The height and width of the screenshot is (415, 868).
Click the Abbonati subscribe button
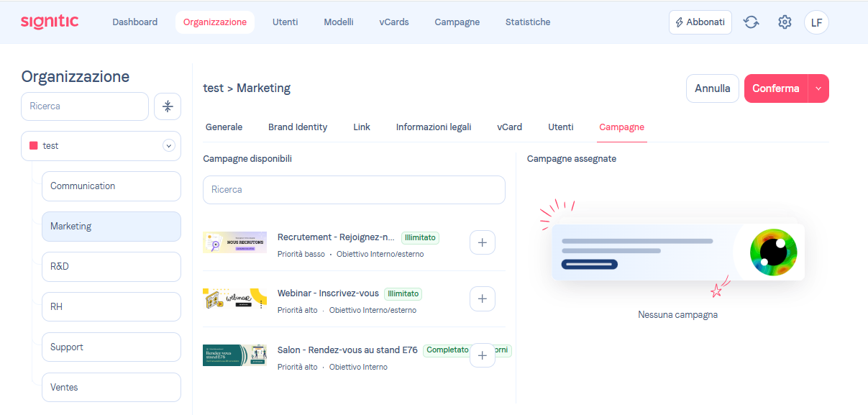[700, 22]
